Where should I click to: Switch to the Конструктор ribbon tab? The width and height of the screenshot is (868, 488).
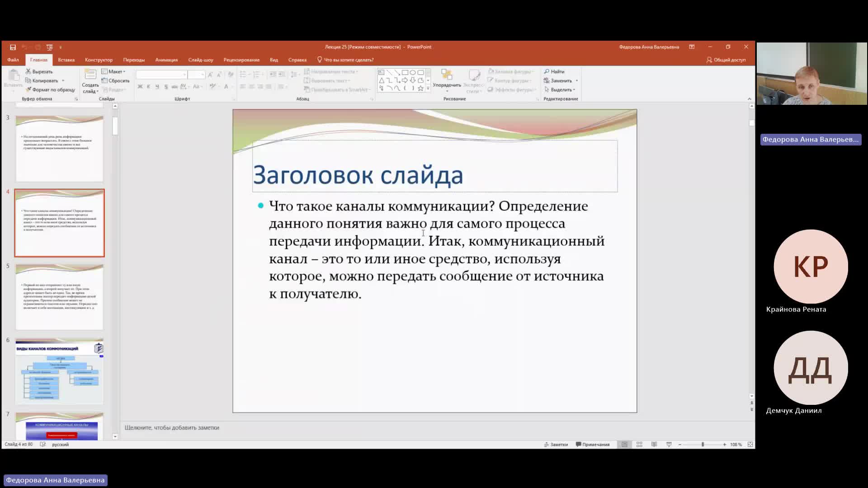(x=99, y=60)
